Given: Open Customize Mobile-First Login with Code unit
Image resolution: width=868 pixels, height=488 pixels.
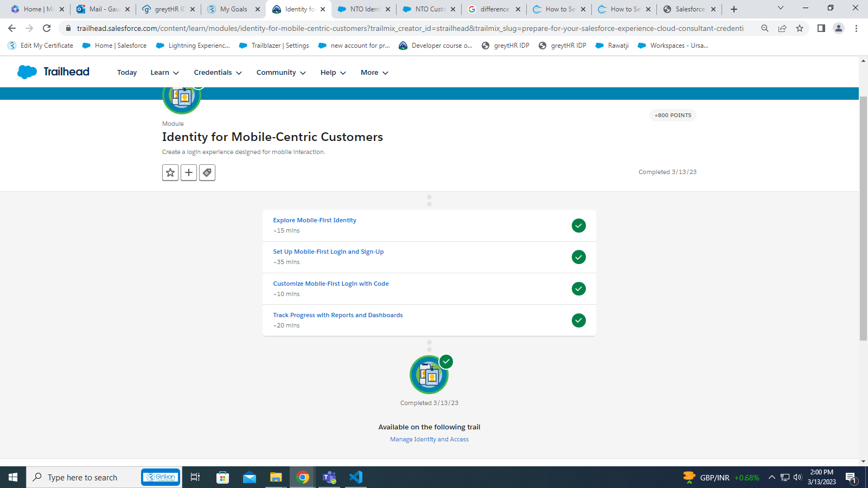Looking at the screenshot, I should point(331,284).
